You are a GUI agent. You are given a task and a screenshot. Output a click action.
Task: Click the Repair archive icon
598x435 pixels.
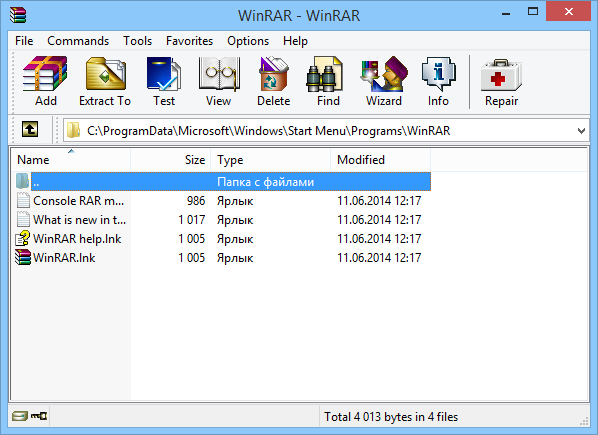pos(501,75)
